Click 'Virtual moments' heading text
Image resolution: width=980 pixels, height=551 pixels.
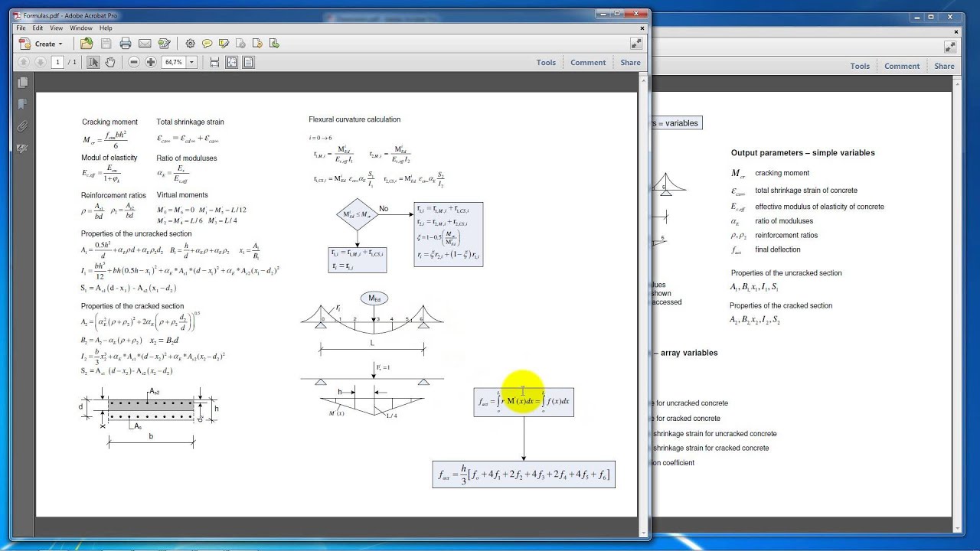[182, 195]
